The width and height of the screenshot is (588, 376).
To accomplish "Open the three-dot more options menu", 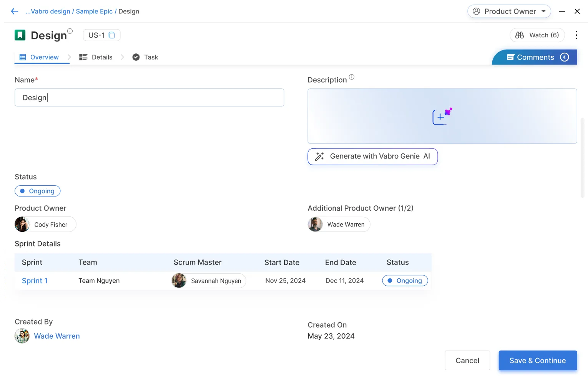I will pos(576,35).
